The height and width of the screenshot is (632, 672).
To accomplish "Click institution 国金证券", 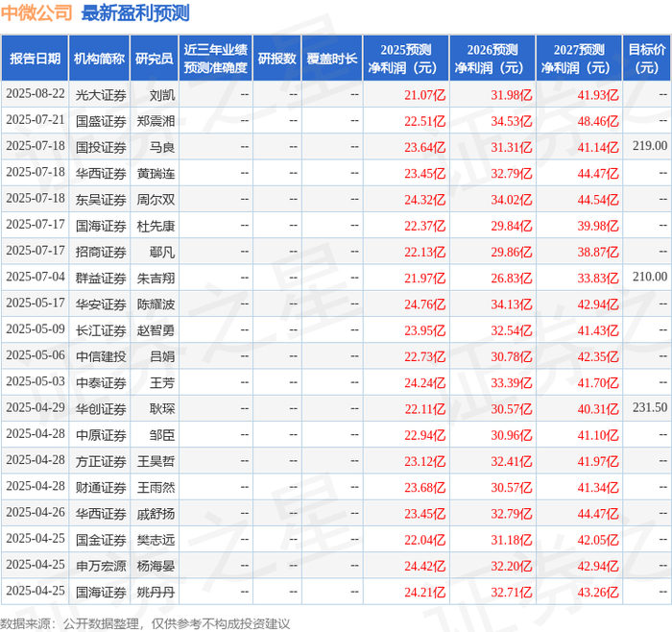I will pos(101,540).
